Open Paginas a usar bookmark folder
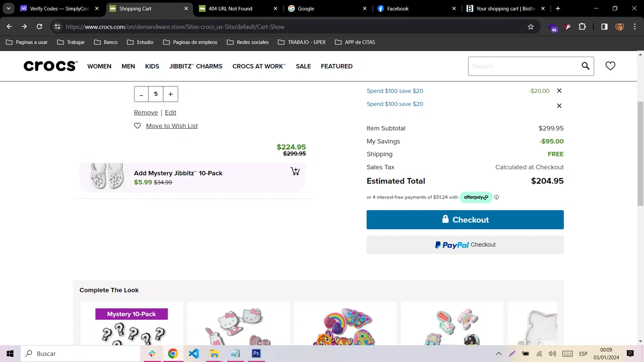Screen dimensions: 644x362 click(27, 42)
